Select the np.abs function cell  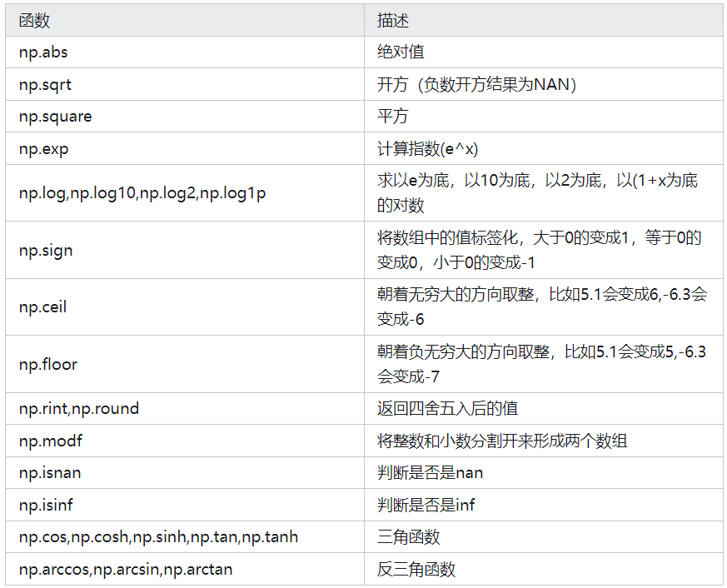(43, 52)
